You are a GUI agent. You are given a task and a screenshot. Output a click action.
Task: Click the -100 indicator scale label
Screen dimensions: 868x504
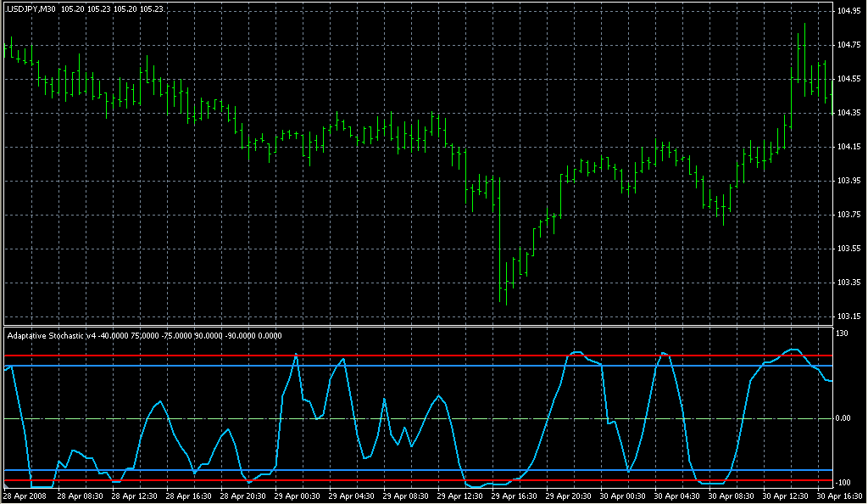(x=843, y=483)
